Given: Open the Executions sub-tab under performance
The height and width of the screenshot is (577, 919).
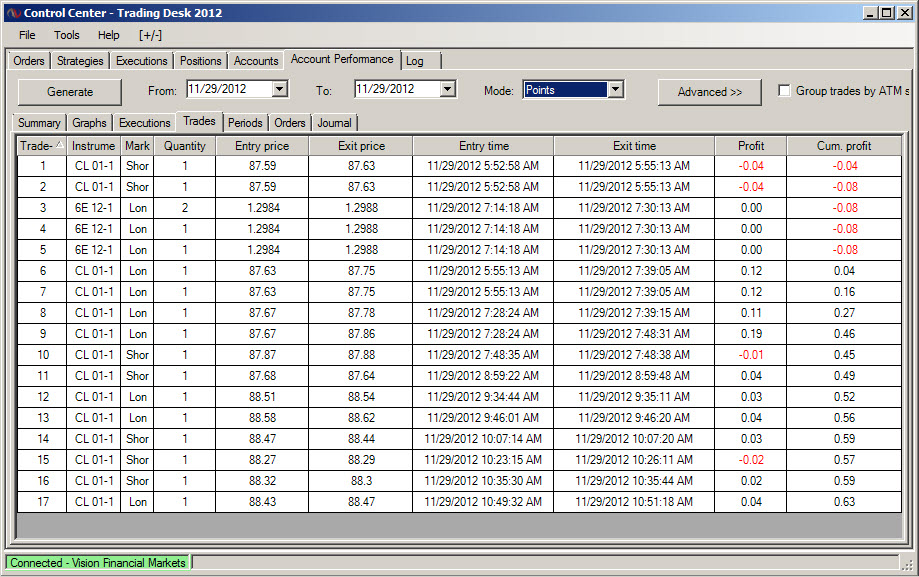Looking at the screenshot, I should [x=144, y=123].
